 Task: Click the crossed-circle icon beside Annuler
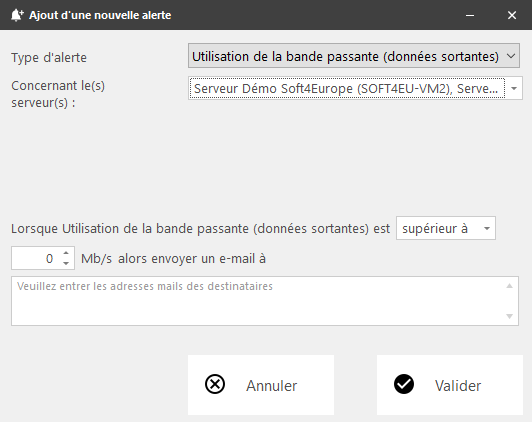215,384
